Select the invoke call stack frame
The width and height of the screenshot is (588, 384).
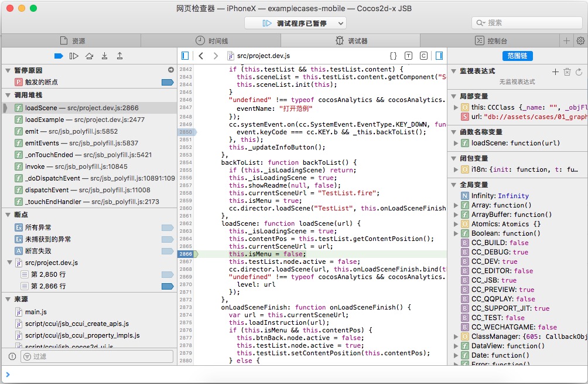coord(89,166)
